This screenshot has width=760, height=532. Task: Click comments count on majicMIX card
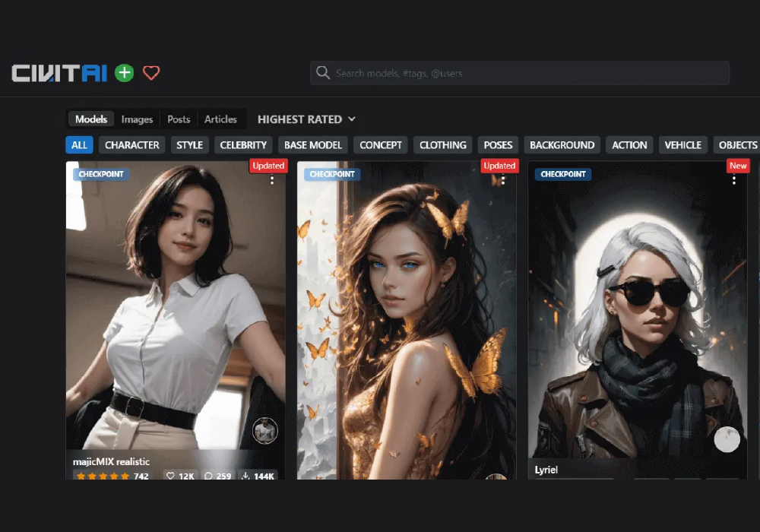click(x=217, y=476)
